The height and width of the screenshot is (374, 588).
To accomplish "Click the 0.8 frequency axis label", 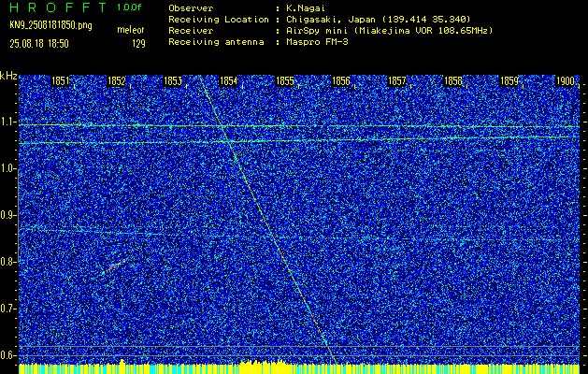I will coord(8,262).
